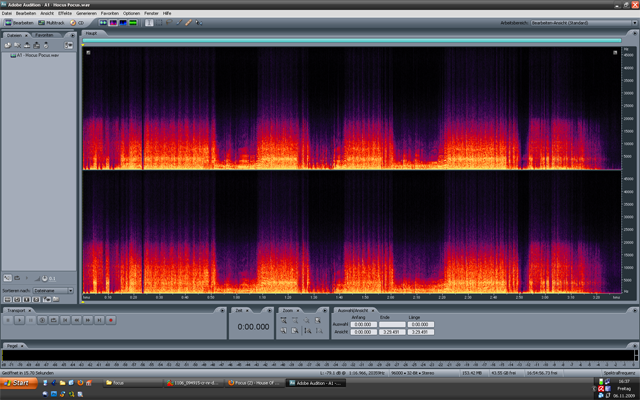Open the Effekte menu
Screen dimensions: 640x400
point(63,13)
